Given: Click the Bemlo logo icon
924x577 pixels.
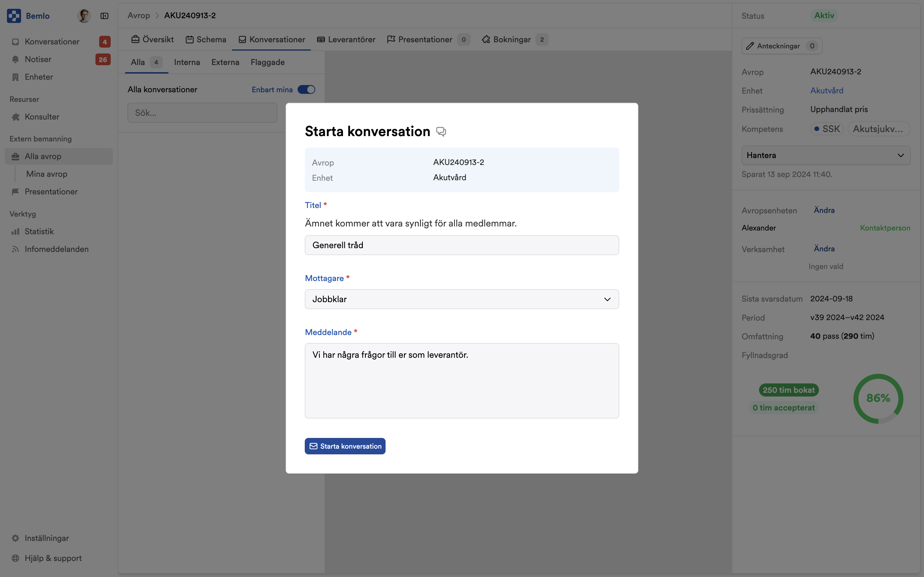Looking at the screenshot, I should (x=14, y=16).
